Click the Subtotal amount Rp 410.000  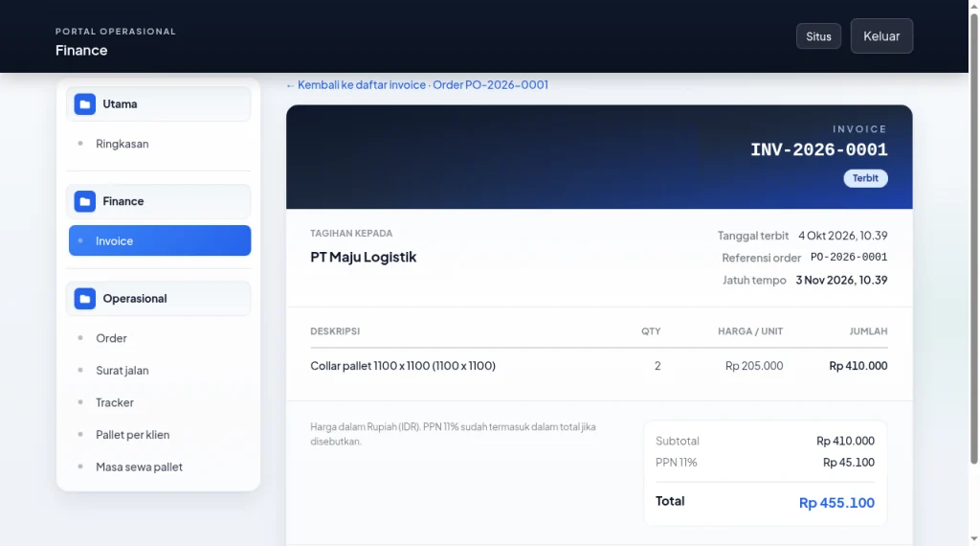(845, 441)
